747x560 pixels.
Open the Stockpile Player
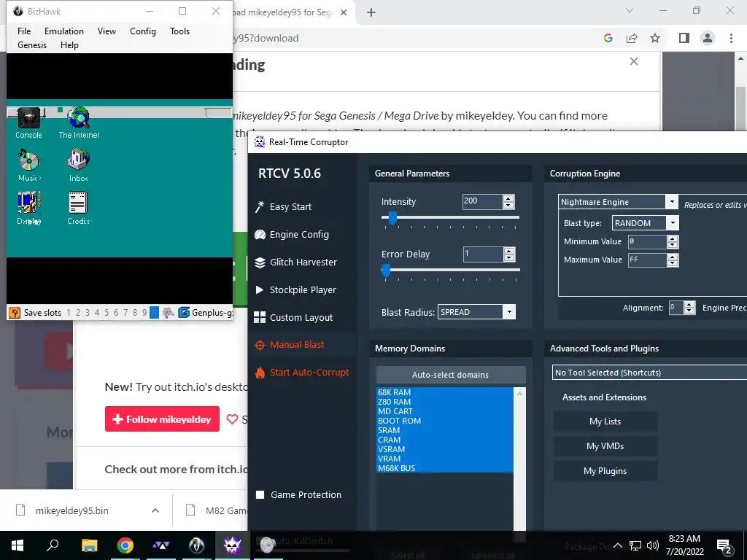tap(295, 289)
